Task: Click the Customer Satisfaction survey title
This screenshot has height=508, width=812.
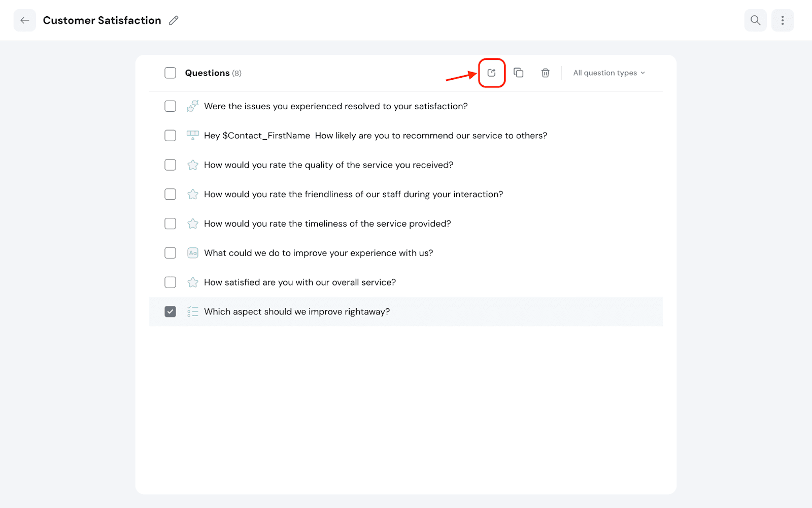Action: point(102,20)
